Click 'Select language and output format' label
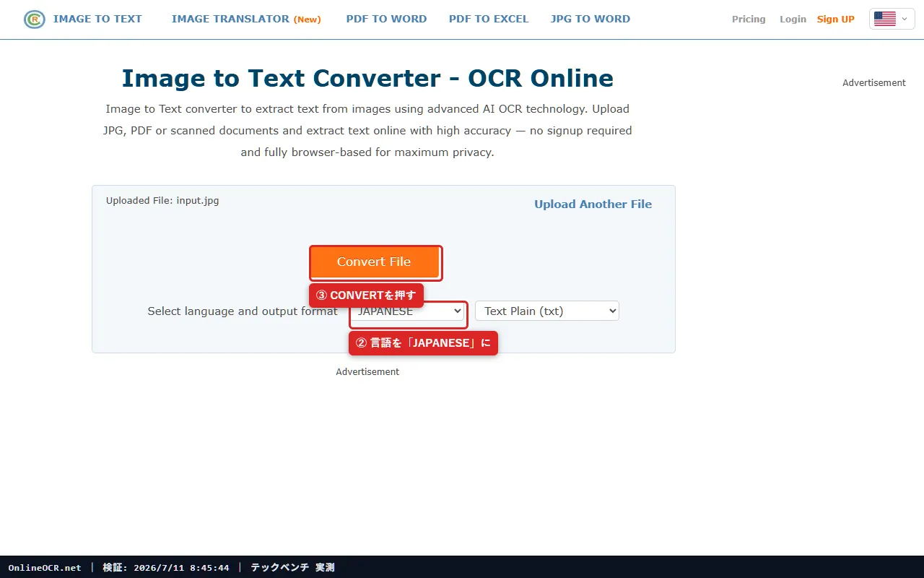 point(243,311)
